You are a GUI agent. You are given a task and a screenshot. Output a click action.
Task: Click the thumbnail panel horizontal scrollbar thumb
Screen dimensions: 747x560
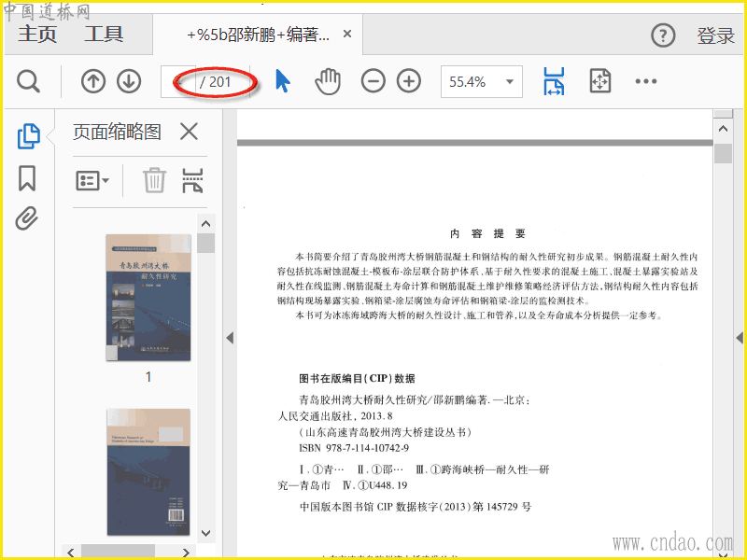click(119, 552)
